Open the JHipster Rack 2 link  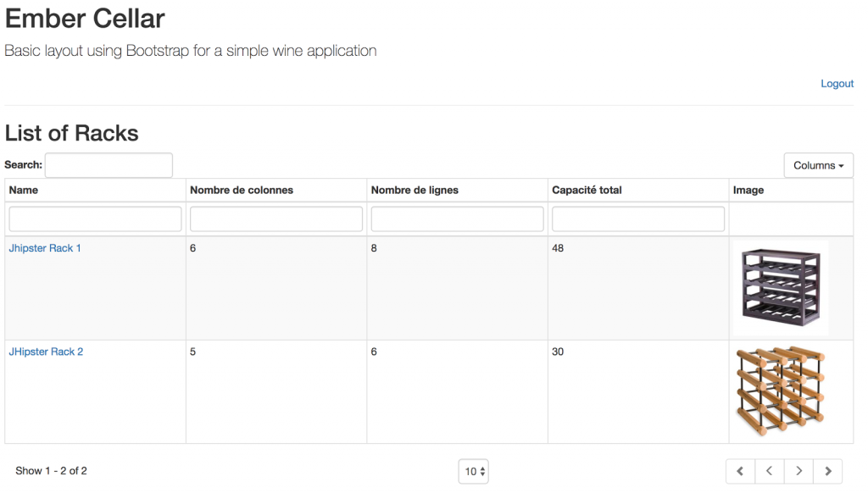click(46, 352)
